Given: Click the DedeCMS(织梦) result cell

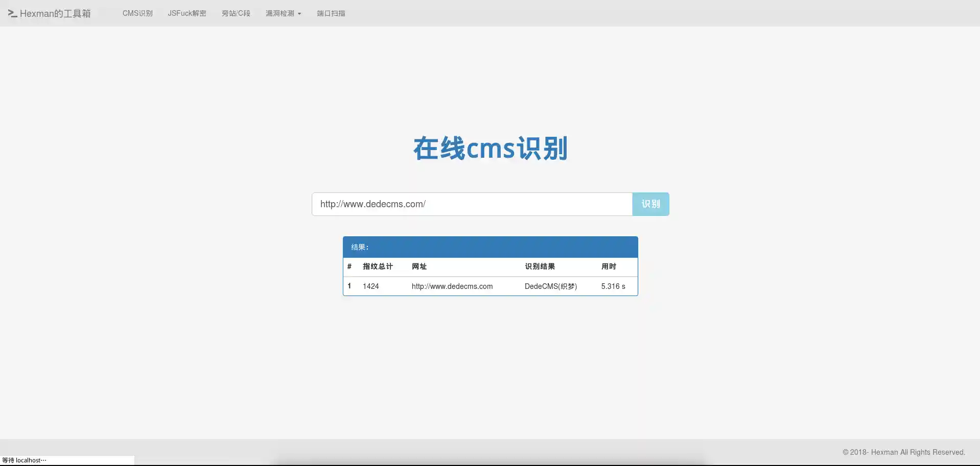Looking at the screenshot, I should 550,286.
